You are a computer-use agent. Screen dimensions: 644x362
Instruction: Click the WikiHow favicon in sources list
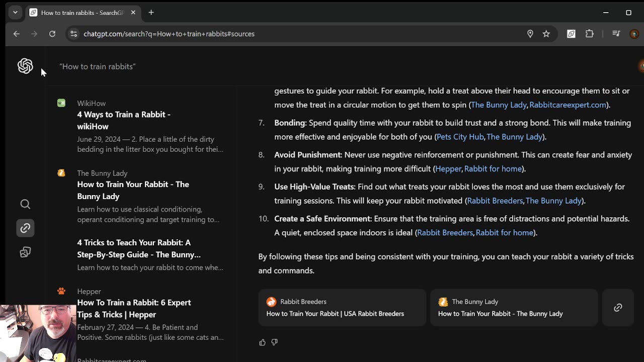click(61, 103)
